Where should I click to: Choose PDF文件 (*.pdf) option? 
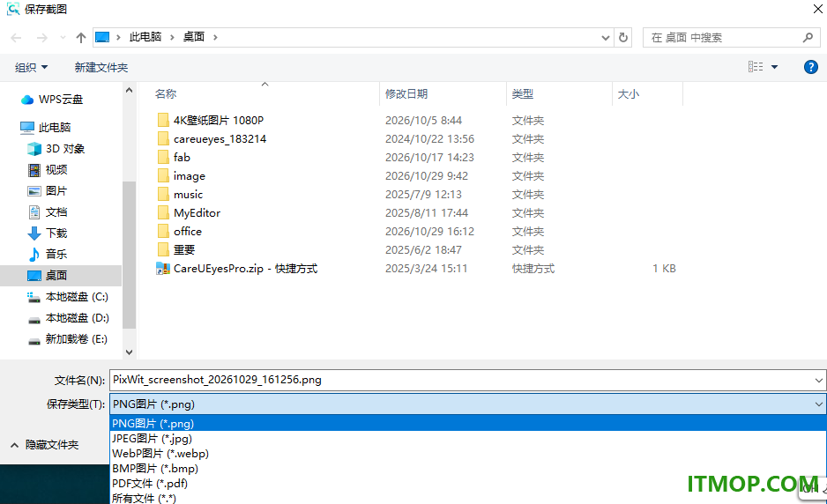tap(468, 484)
